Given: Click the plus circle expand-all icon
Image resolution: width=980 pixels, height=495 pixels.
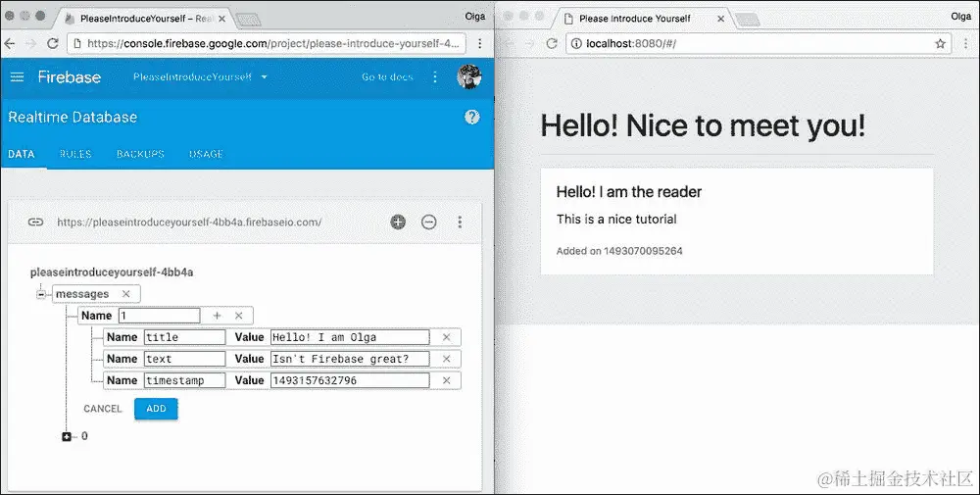Looking at the screenshot, I should click(x=398, y=222).
